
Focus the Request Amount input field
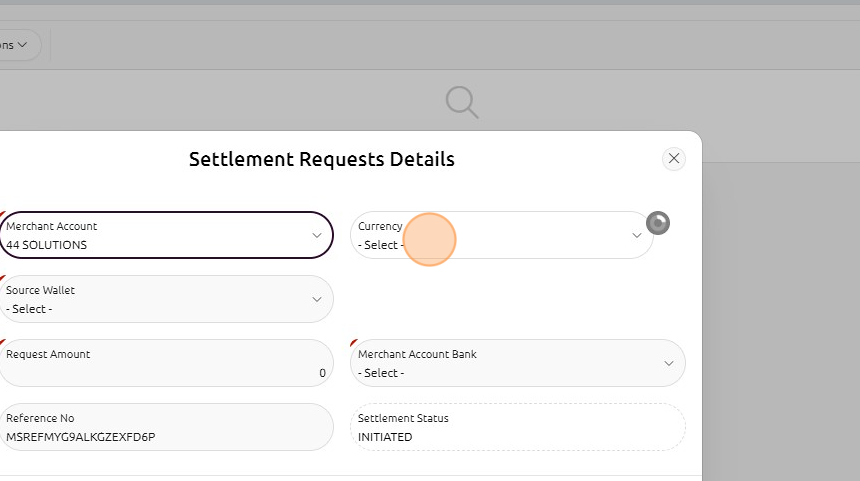coord(165,372)
